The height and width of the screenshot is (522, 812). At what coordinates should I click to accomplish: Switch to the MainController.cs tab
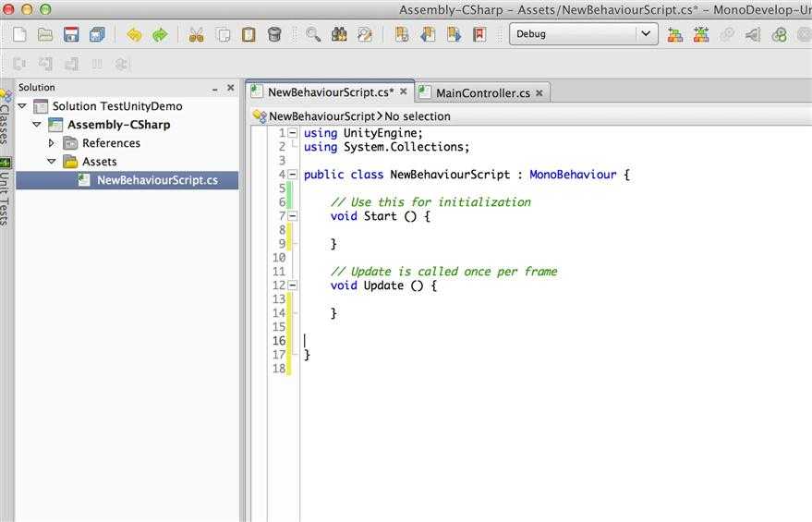click(482, 93)
